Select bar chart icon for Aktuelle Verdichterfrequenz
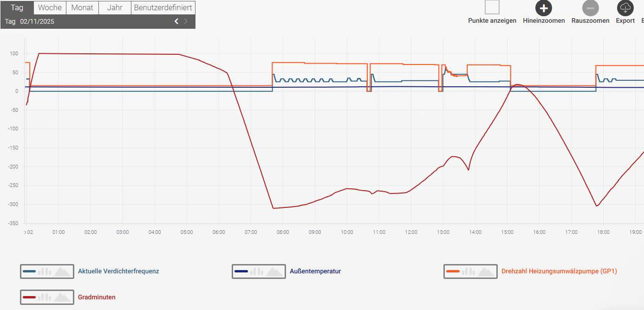Screen dimensions: 644x310 [x=44, y=271]
